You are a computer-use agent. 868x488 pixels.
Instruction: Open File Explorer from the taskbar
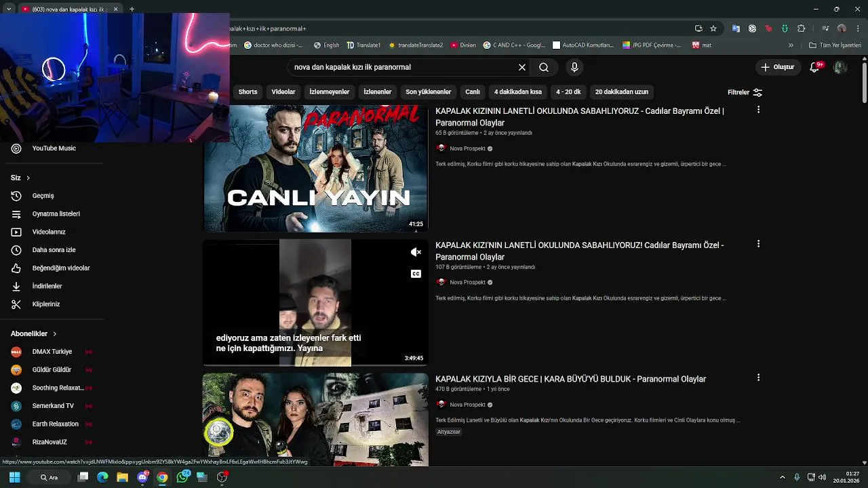[x=122, y=477]
